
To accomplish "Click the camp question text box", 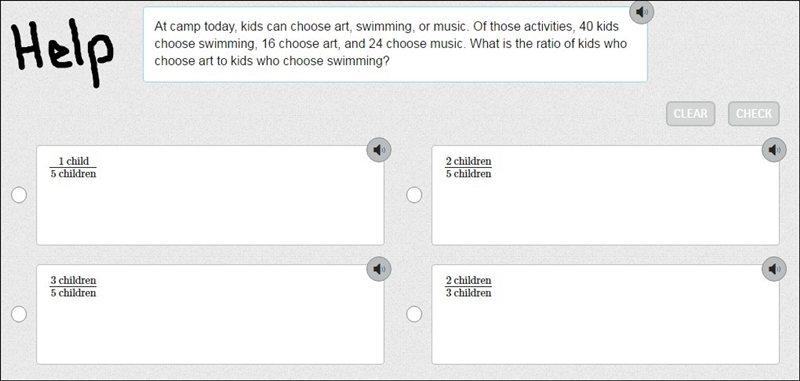I will [x=395, y=44].
